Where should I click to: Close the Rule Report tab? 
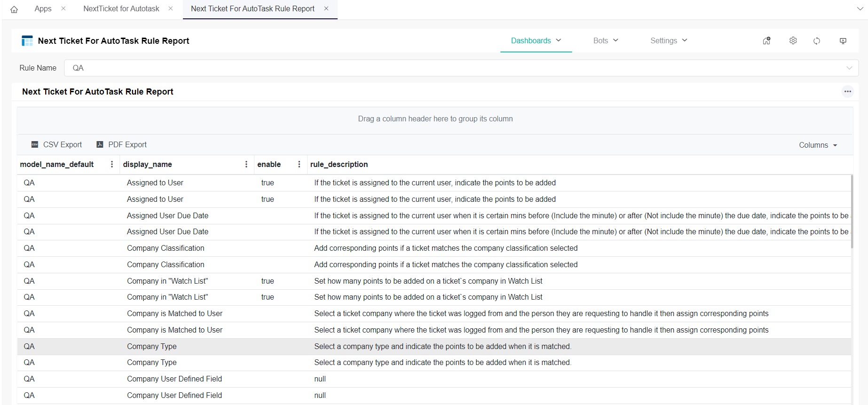coord(326,8)
